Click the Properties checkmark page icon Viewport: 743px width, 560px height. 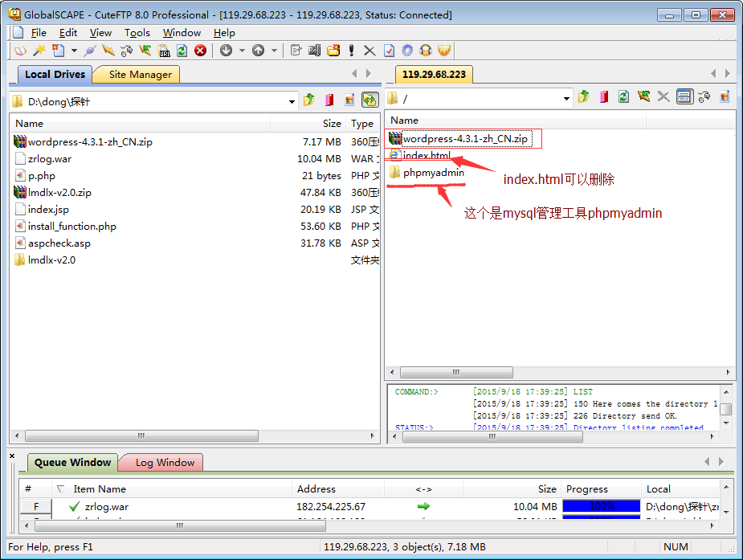tap(389, 51)
